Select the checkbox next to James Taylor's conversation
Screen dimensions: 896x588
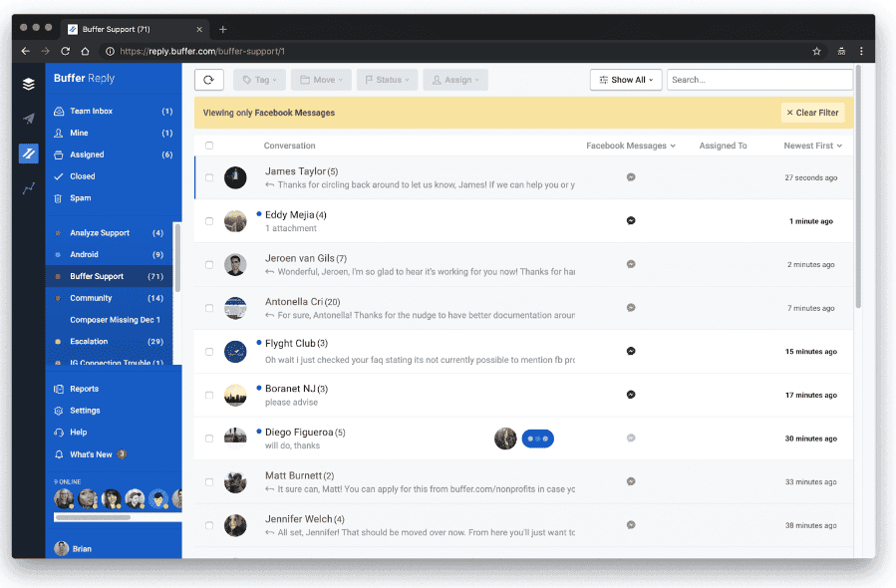click(x=209, y=177)
